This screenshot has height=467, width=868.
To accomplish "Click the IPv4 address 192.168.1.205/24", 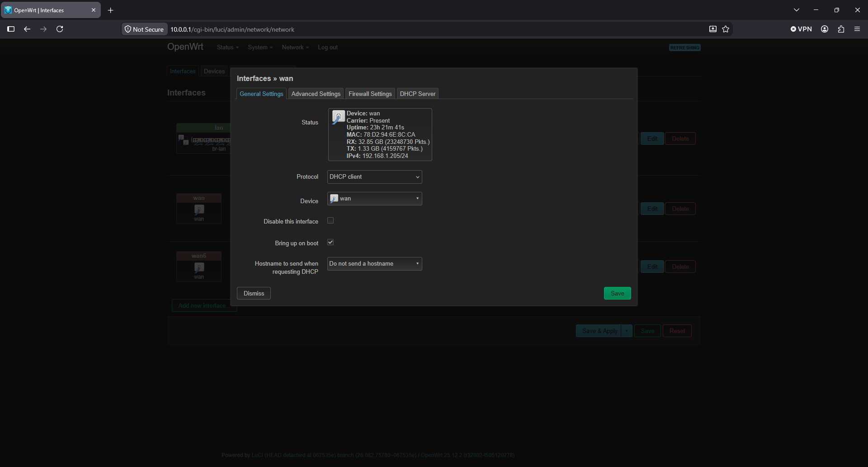I will [385, 156].
